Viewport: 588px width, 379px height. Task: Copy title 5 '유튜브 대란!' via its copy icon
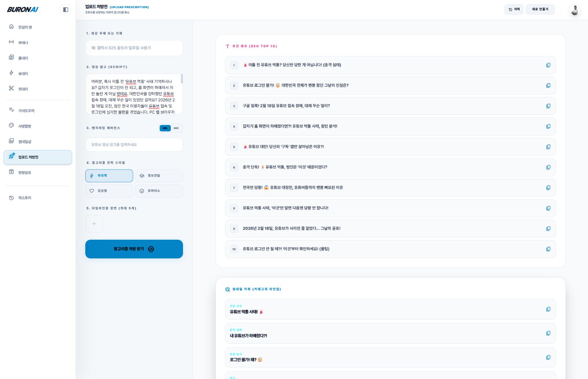click(548, 147)
